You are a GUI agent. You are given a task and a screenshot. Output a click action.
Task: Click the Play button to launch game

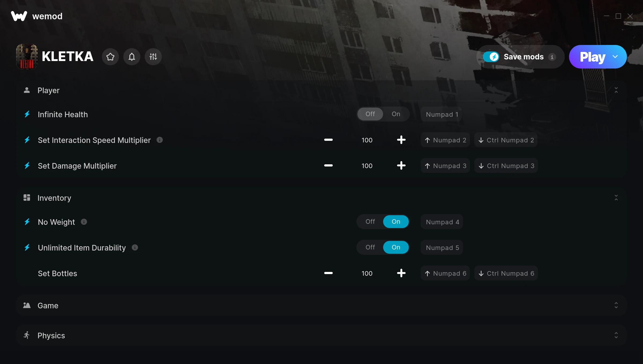[593, 56]
